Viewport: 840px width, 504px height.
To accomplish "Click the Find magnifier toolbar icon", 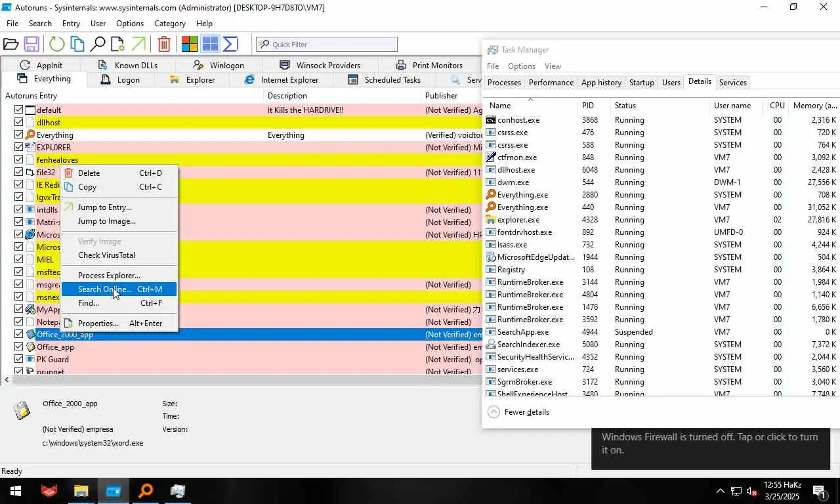I will click(x=98, y=44).
